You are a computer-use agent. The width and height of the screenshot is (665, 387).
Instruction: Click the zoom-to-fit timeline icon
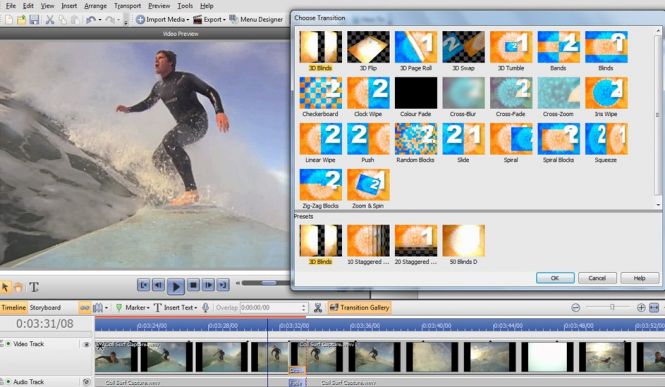tap(654, 308)
